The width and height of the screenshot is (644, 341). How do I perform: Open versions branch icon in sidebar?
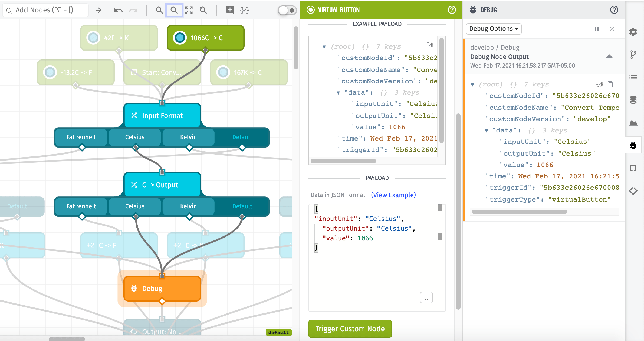pos(633,55)
